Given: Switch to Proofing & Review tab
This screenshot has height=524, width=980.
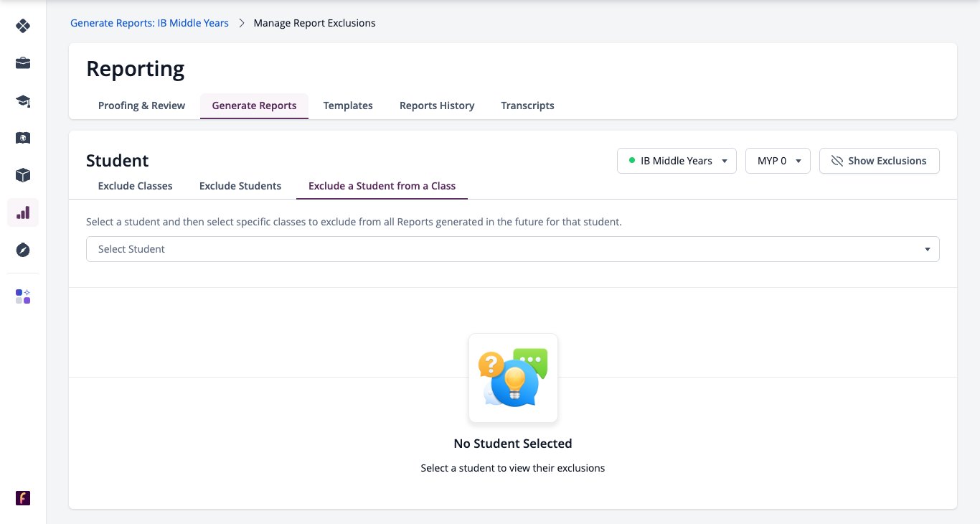Looking at the screenshot, I should click(x=141, y=106).
